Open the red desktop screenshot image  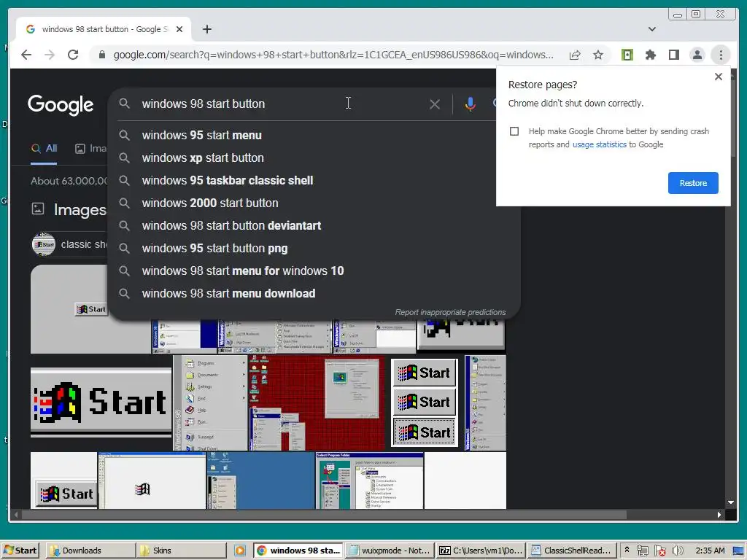pyautogui.click(x=317, y=402)
